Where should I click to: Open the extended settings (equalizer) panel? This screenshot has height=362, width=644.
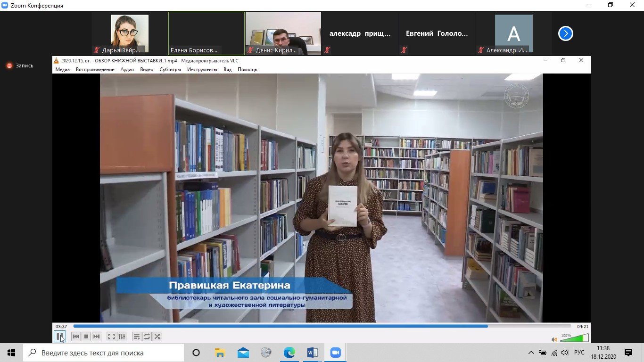(122, 337)
